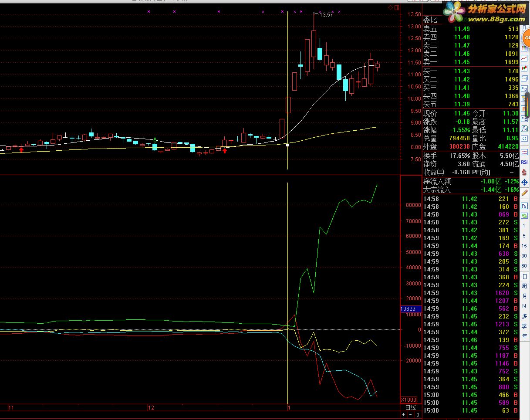
Task: Click the rectangle icon atop the chart
Action: pos(396,7)
